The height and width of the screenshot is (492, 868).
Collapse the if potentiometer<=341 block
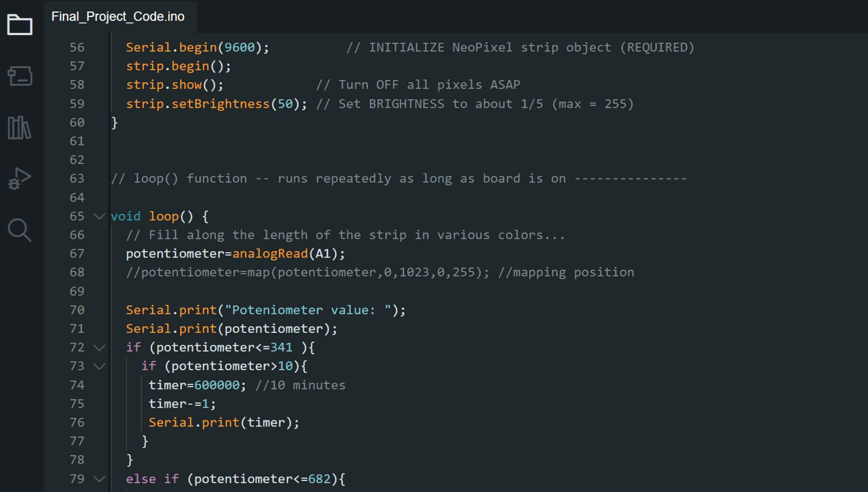(x=99, y=347)
